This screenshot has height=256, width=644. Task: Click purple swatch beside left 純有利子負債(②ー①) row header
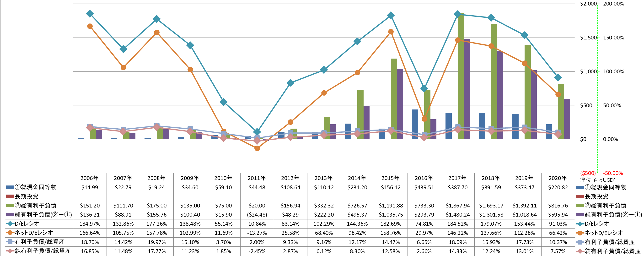pyautogui.click(x=10, y=214)
